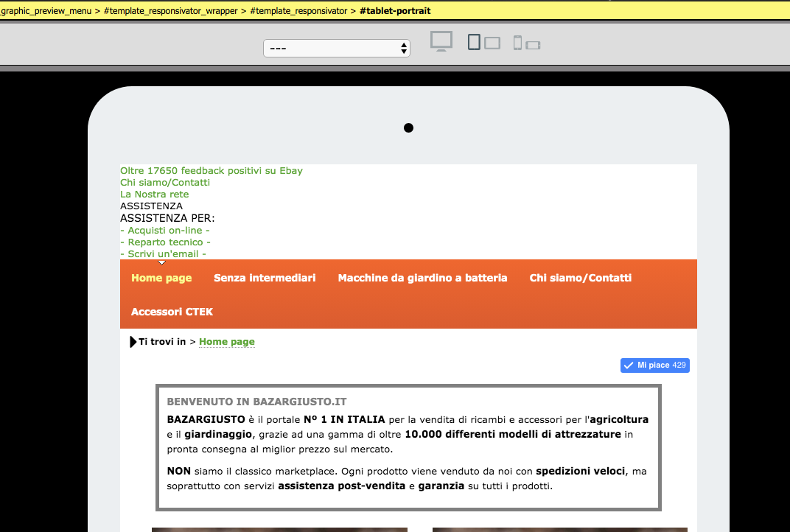790x532 pixels.
Task: Select the smartphone portrait preview icon
Action: point(517,43)
